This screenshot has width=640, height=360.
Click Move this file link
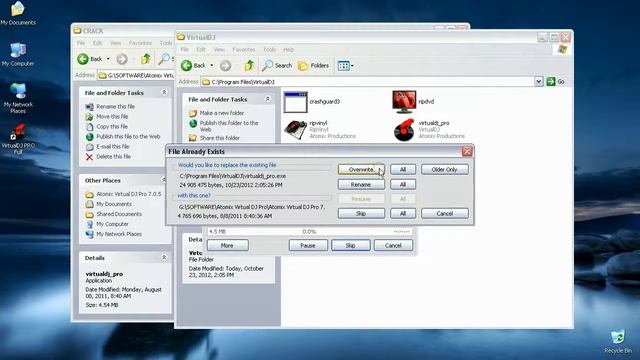click(112, 116)
